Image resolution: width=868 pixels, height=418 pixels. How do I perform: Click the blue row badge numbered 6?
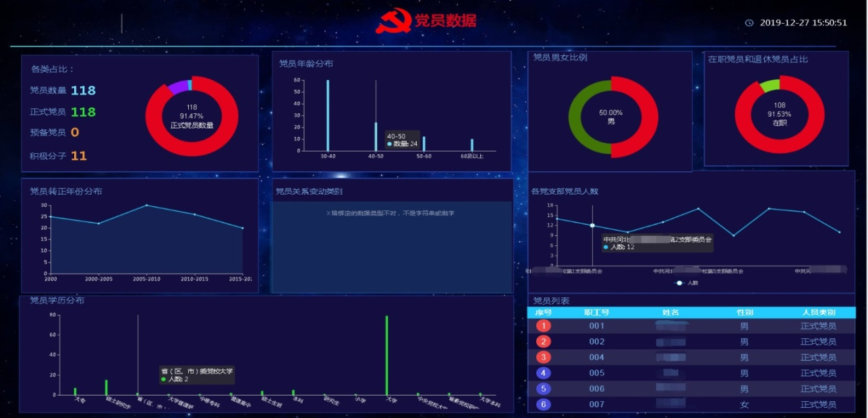coord(544,405)
